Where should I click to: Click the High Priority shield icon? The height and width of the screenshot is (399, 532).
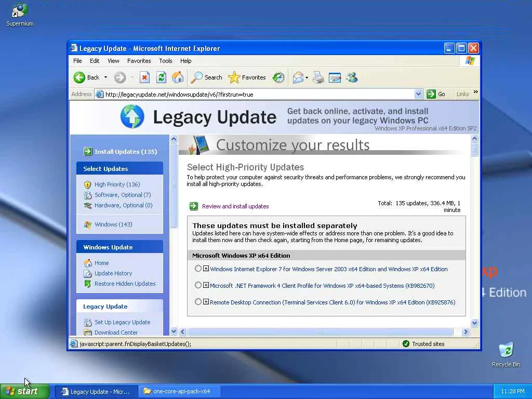pyautogui.click(x=87, y=184)
